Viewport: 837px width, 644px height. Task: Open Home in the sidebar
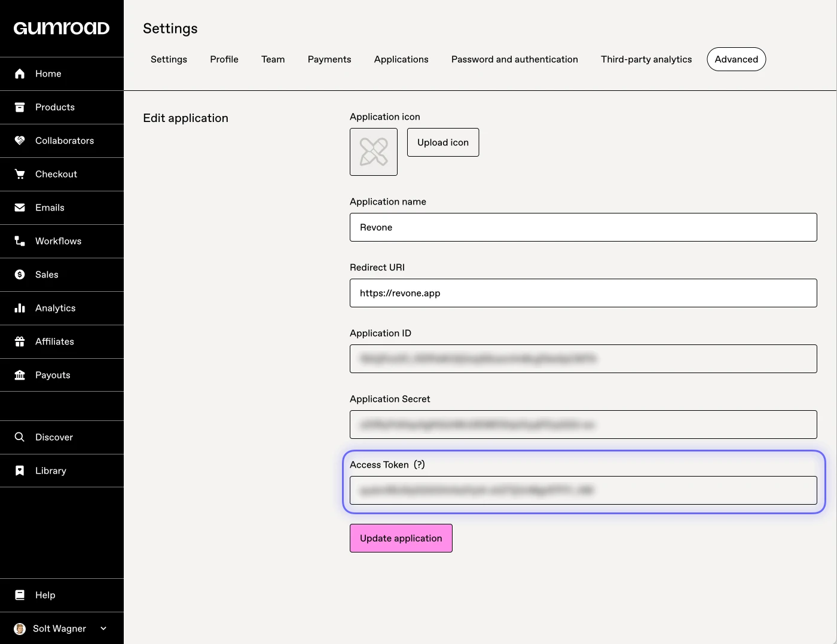(x=62, y=74)
